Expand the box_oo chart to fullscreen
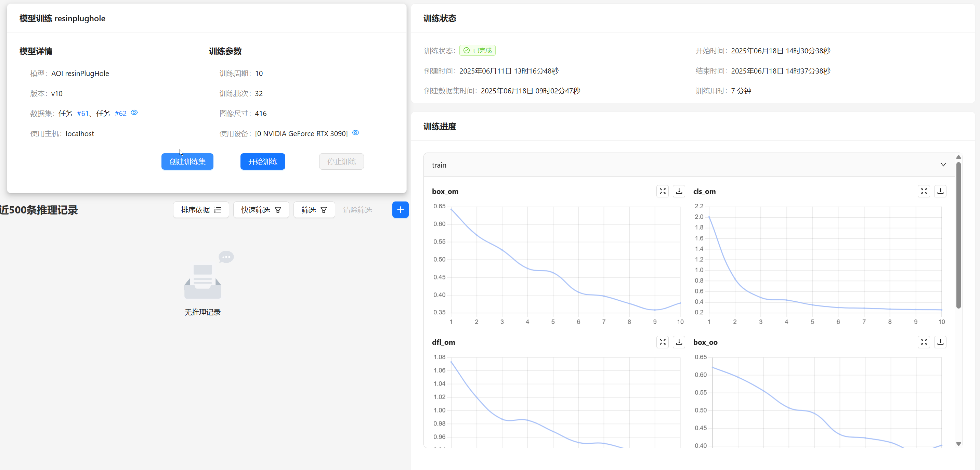The width and height of the screenshot is (980, 470). coord(924,342)
